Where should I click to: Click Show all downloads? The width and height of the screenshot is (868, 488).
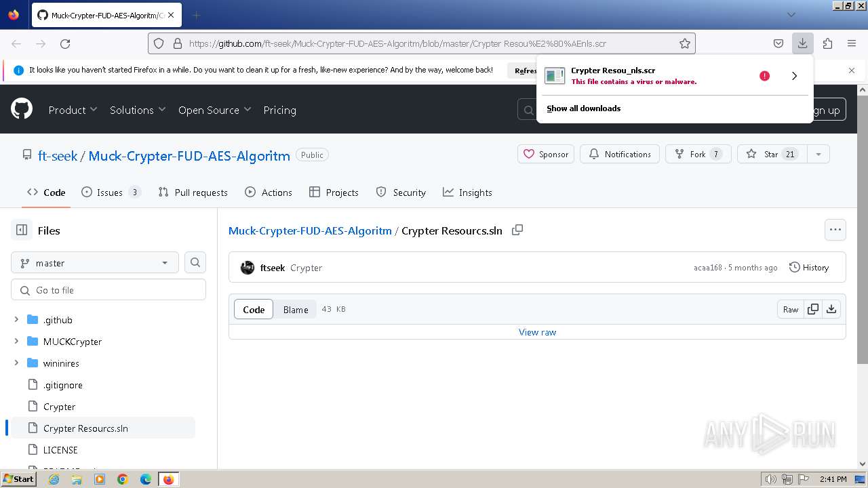(583, 108)
